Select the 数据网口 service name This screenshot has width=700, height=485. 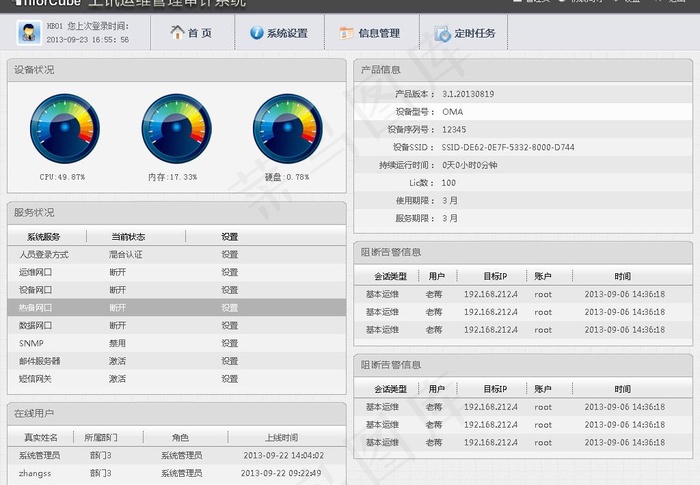tap(35, 326)
